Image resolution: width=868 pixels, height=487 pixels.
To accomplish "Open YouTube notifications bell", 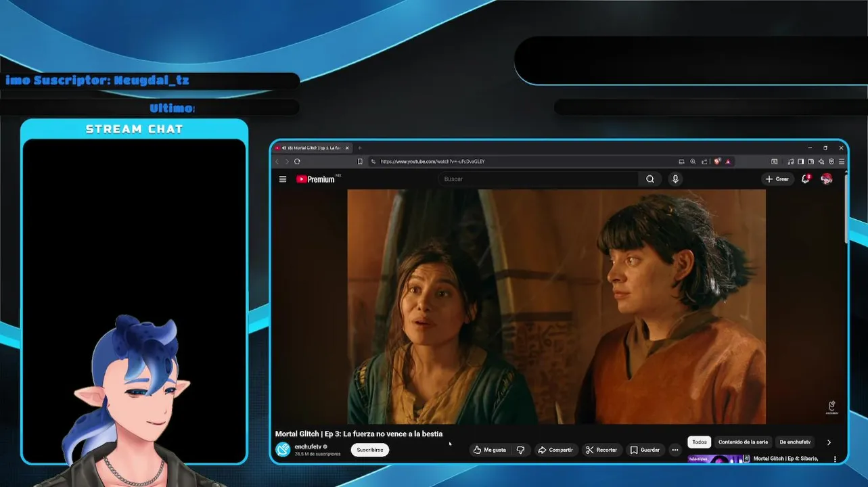I will (805, 179).
